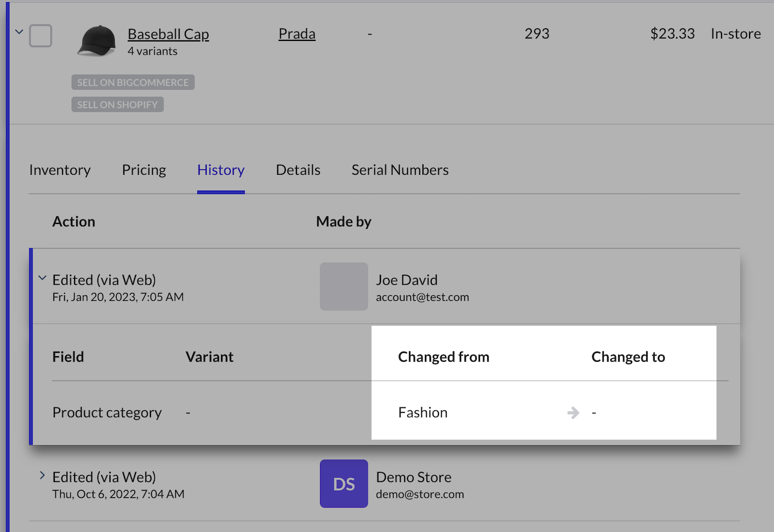Collapse the Jan 20, 2023 edit entry
This screenshot has height=532, width=774.
(x=42, y=278)
